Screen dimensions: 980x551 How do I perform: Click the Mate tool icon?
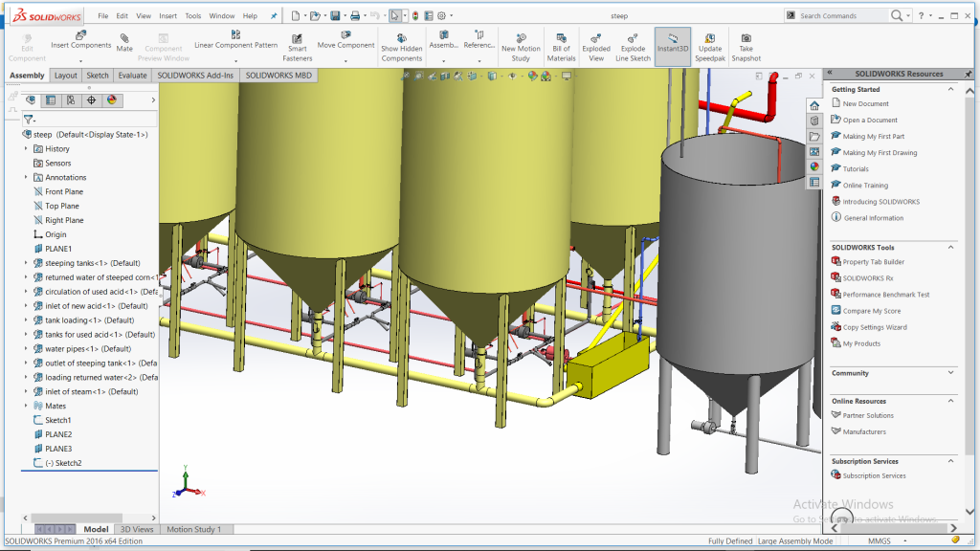pyautogui.click(x=124, y=39)
